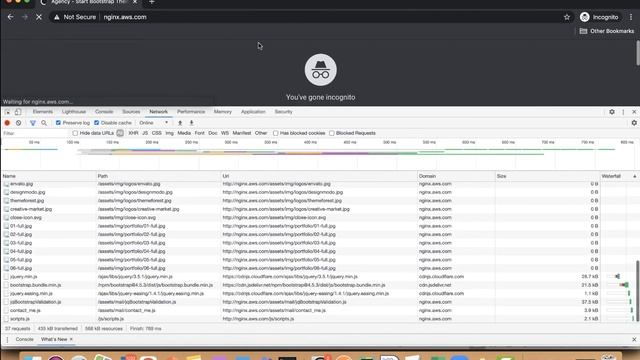This screenshot has width=640, height=360.
Task: Select the close-icon.svg request row
Action: [318, 218]
